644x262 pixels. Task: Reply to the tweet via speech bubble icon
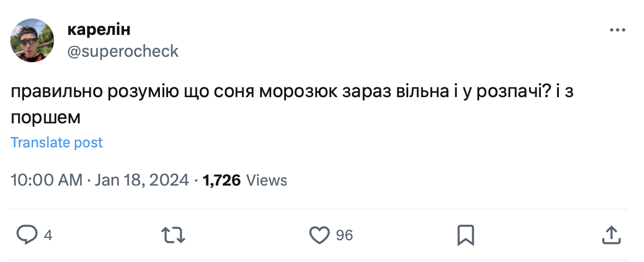(26, 235)
